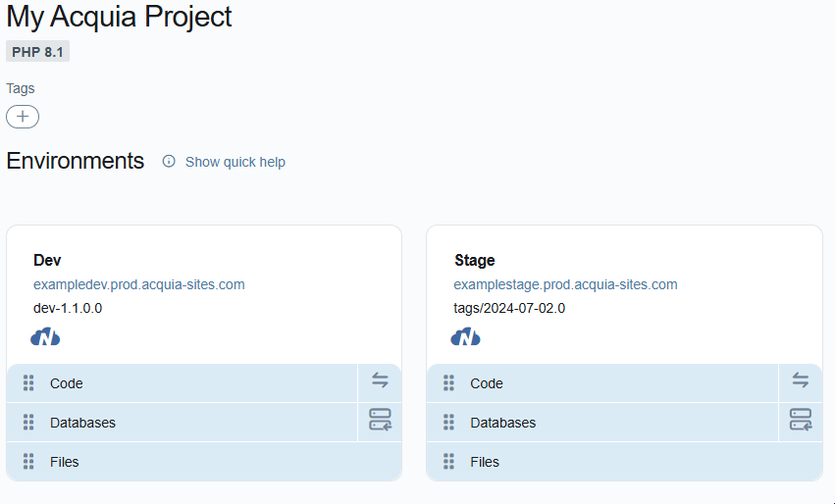This screenshot has height=504, width=835.
Task: Click the Dev Files drag handle
Action: pyautogui.click(x=28, y=462)
